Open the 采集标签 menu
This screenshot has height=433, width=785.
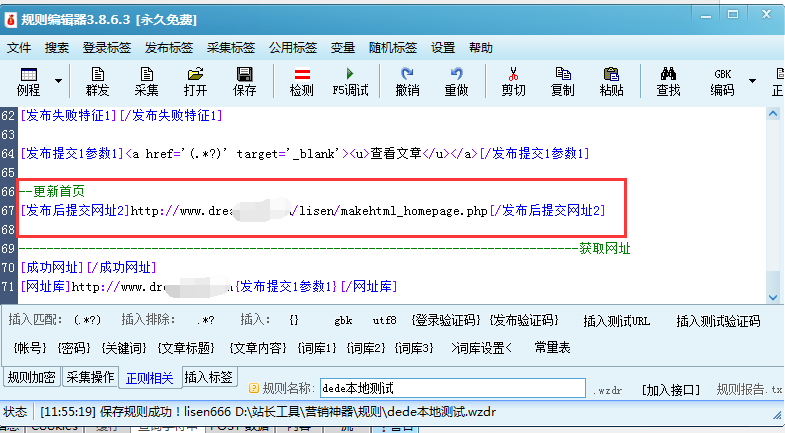(x=231, y=48)
